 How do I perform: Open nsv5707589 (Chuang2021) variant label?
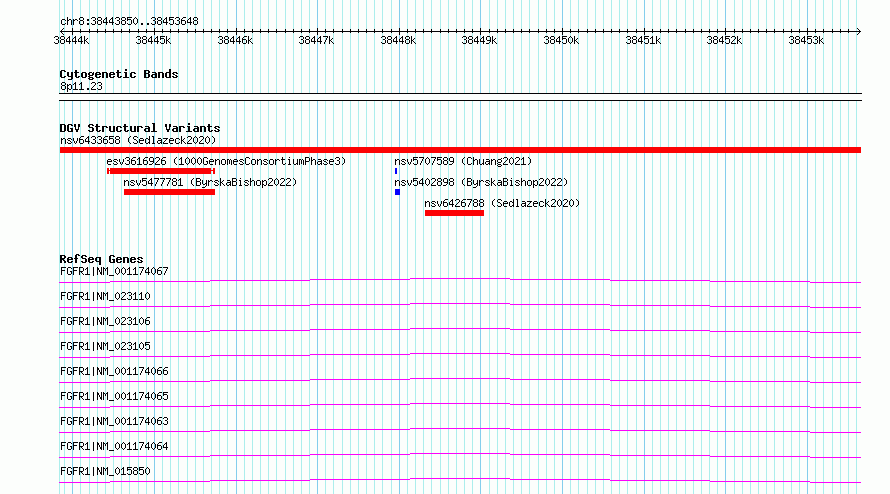coord(463,161)
